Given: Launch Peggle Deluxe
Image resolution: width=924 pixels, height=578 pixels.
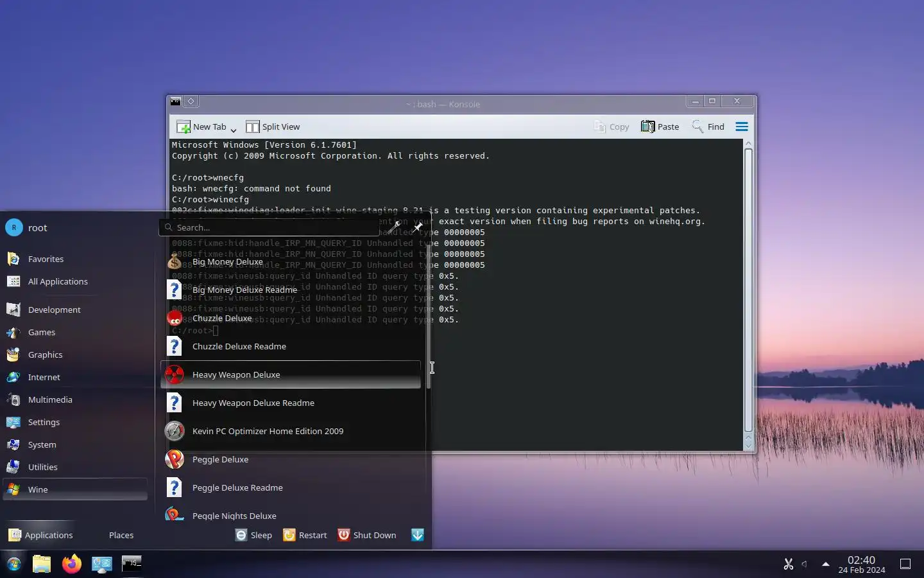Looking at the screenshot, I should (291, 459).
